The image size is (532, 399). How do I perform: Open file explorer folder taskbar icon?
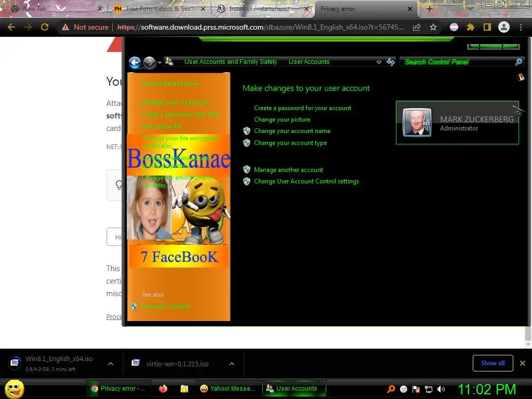(184, 389)
